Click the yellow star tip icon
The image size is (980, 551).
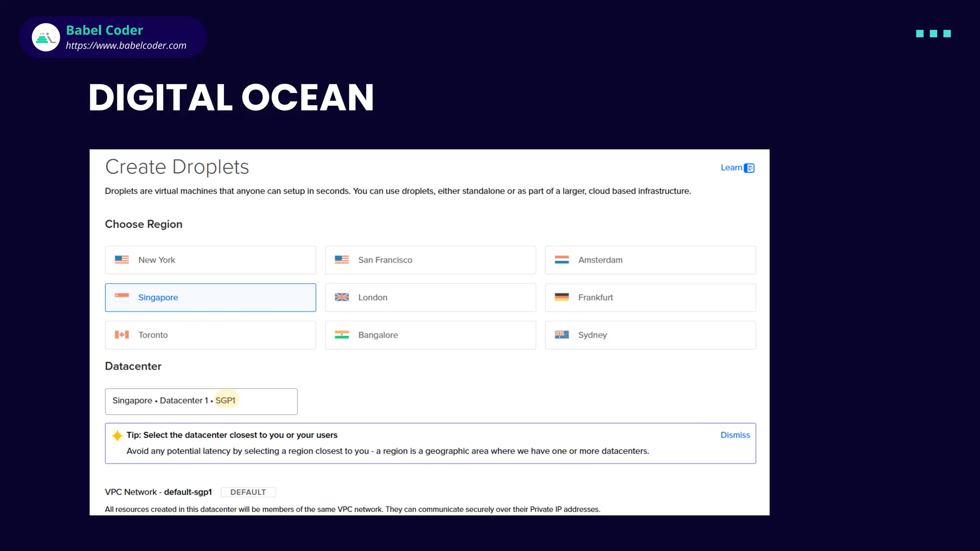point(117,436)
